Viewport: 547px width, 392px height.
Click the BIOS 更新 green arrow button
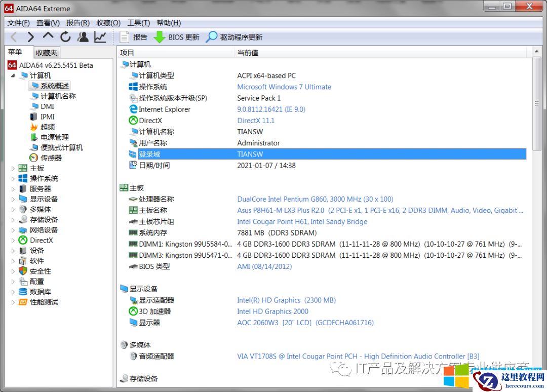click(x=177, y=37)
